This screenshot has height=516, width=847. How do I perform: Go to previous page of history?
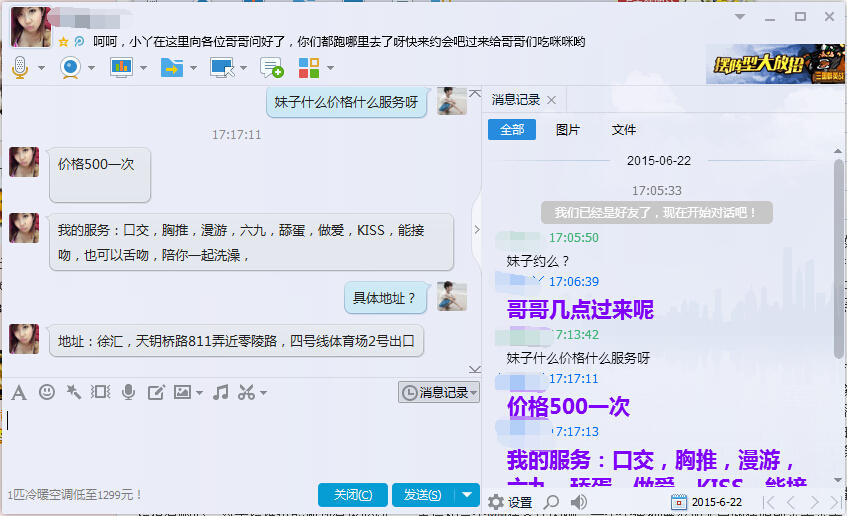[791, 502]
